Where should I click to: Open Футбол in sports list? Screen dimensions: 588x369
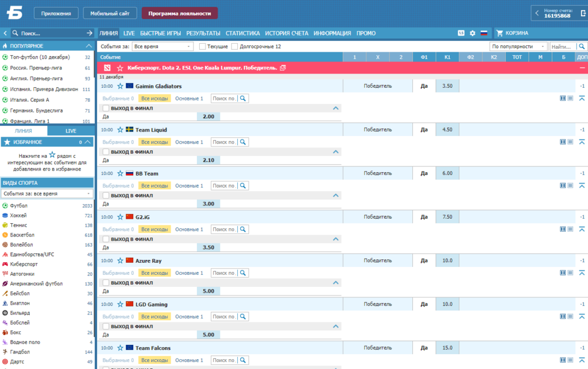19,205
